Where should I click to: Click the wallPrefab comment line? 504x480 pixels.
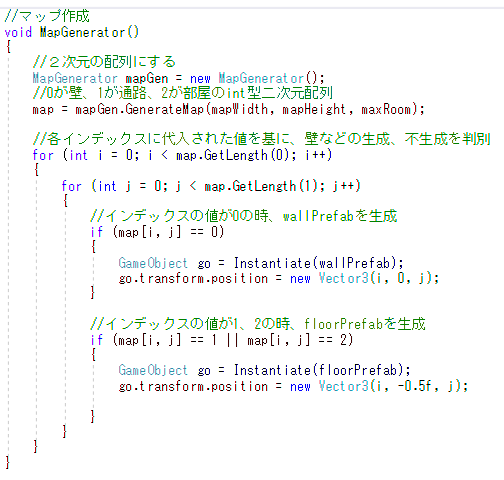pyautogui.click(x=244, y=216)
